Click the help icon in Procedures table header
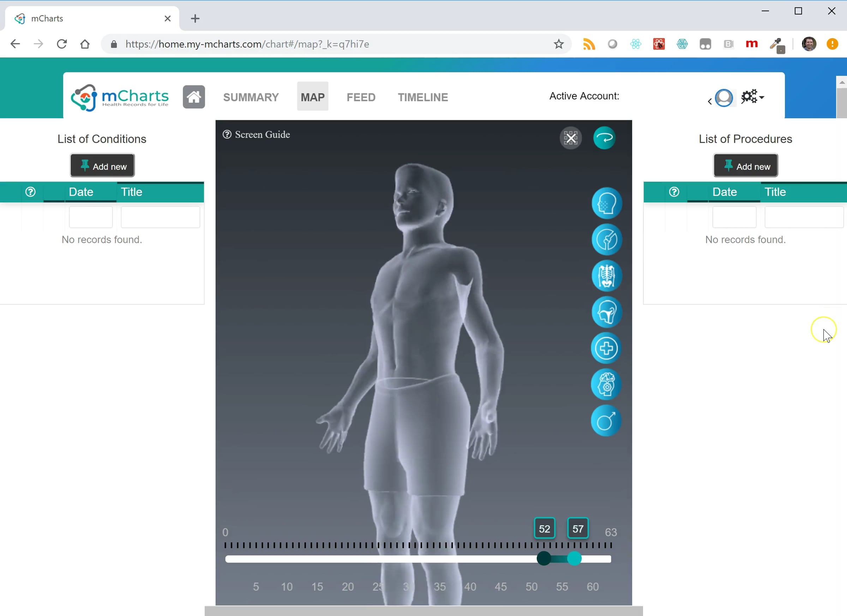Viewport: 847px width, 616px height. [674, 192]
